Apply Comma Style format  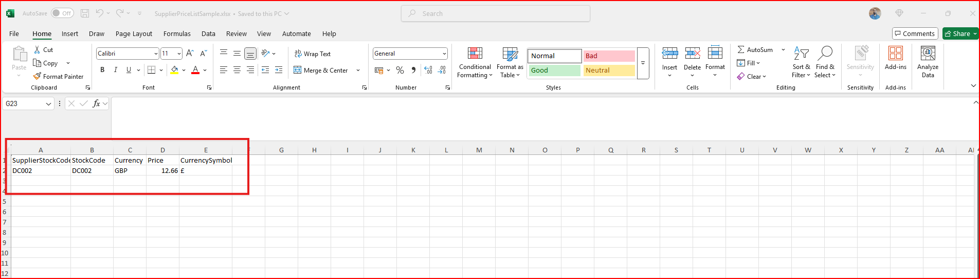(413, 70)
